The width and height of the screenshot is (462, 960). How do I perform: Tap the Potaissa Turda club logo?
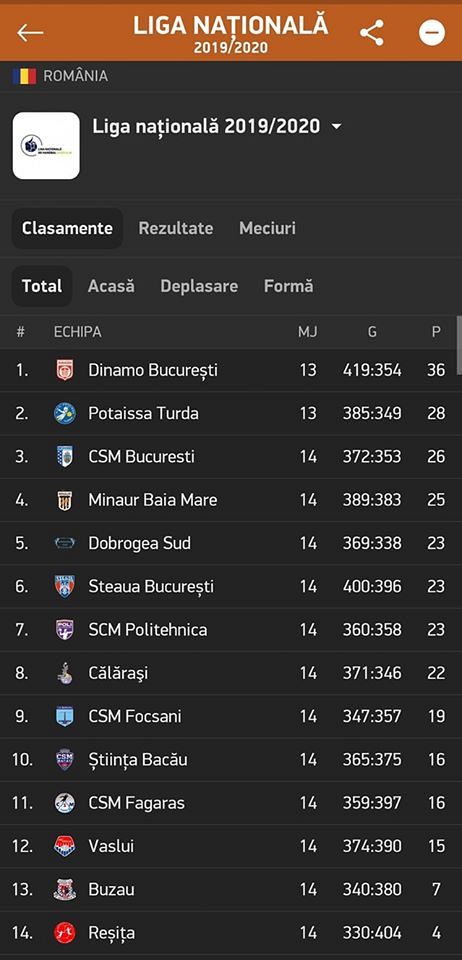click(64, 413)
